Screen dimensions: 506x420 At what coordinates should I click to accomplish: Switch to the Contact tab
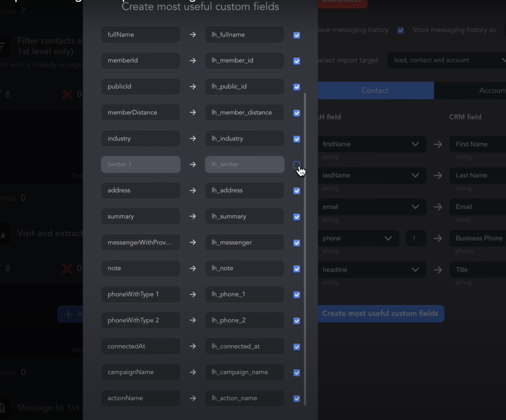(x=375, y=90)
